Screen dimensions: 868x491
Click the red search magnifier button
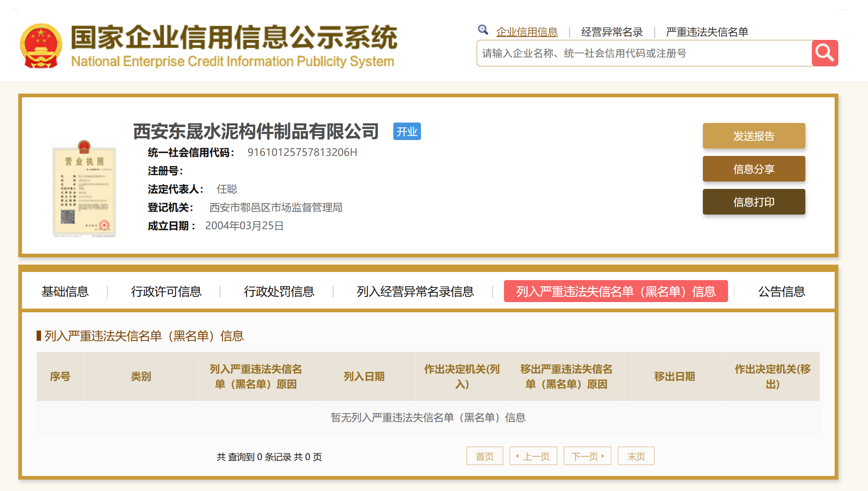pos(824,53)
